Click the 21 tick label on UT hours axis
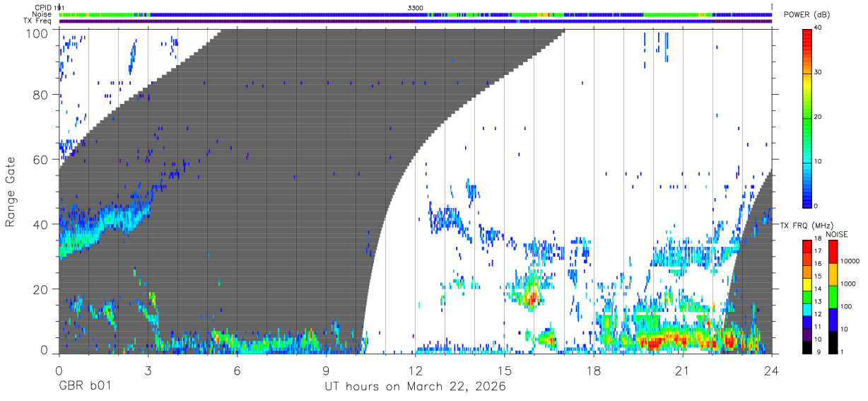The height and width of the screenshot is (401, 868). pyautogui.click(x=683, y=371)
